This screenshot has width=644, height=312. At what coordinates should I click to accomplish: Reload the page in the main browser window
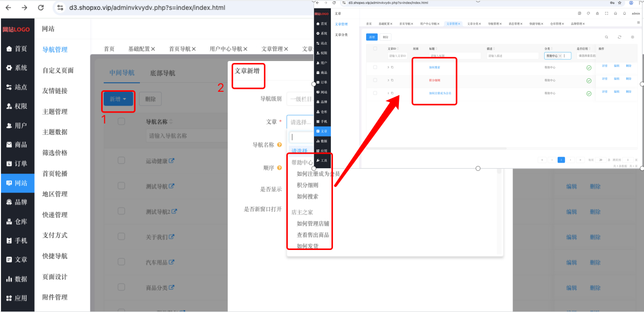click(41, 8)
